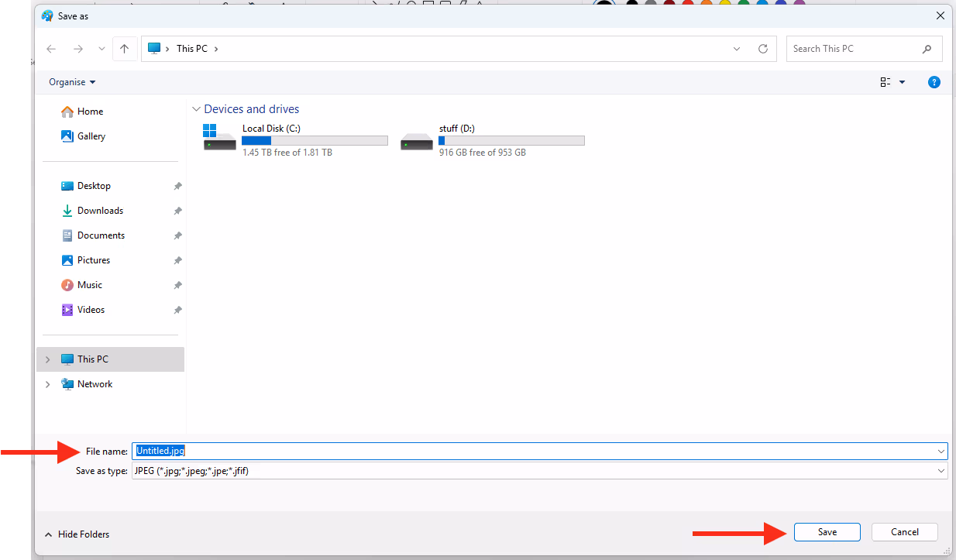Select Pictures in the navigation pane

(x=94, y=260)
